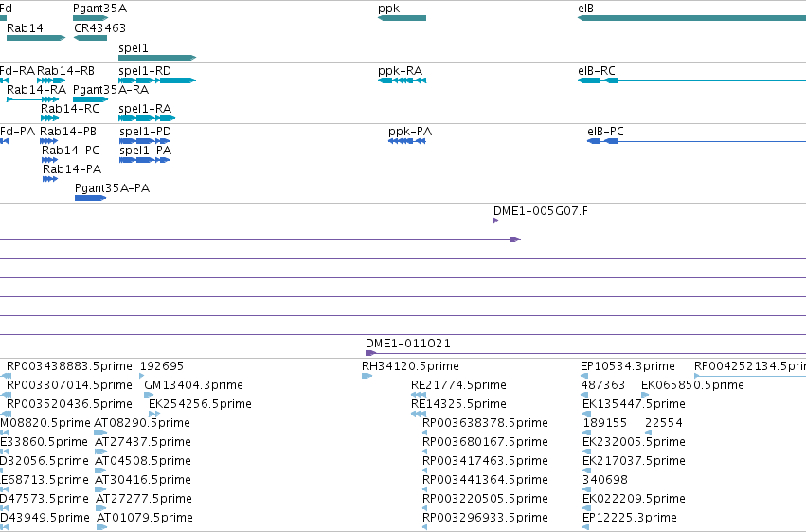This screenshot has width=806, height=532.
Task: Click the Rab14-PC protein glyph
Action: 50,160
